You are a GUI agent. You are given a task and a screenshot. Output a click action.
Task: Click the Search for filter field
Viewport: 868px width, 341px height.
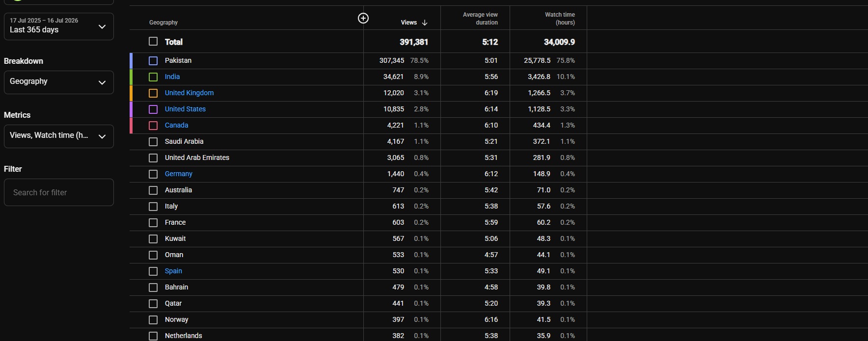click(59, 192)
